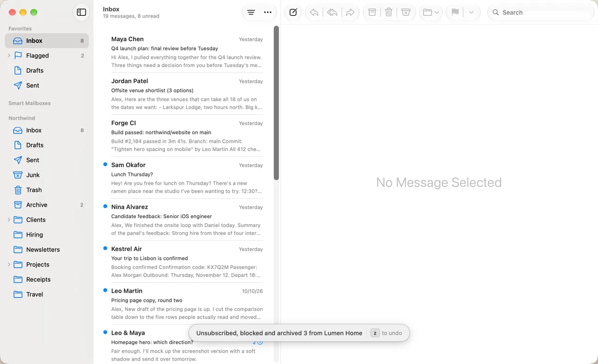598x364 pixels.
Task: Select Inbox under Favorites
Action: click(47, 41)
